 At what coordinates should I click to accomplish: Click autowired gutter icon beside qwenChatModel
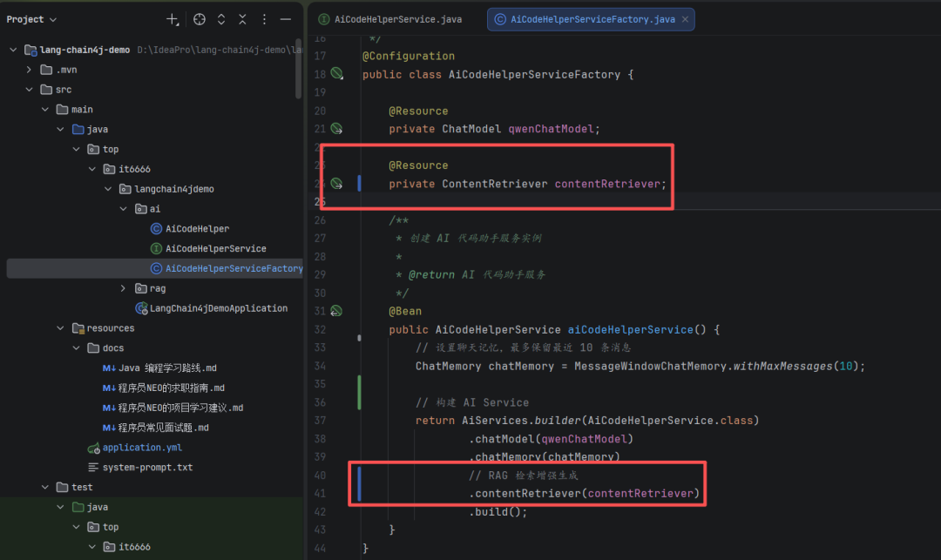coord(336,129)
